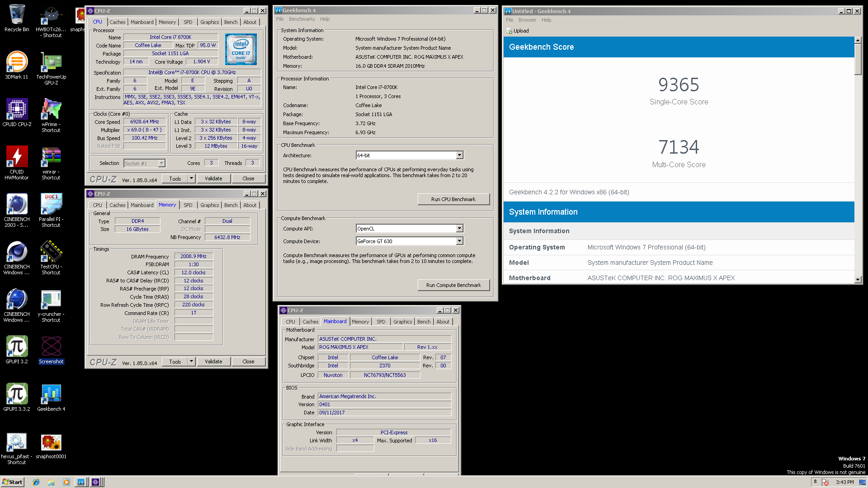
Task: Click Validate in top CPU-Z window
Action: [x=213, y=178]
